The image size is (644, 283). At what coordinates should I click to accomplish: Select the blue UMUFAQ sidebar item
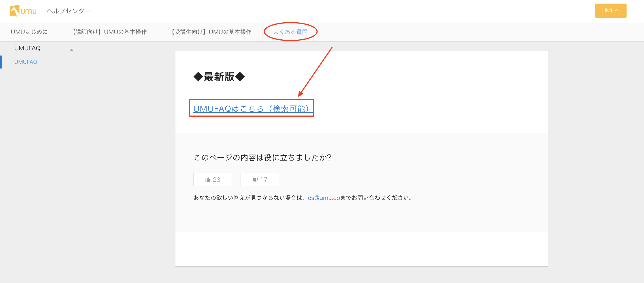(26, 62)
